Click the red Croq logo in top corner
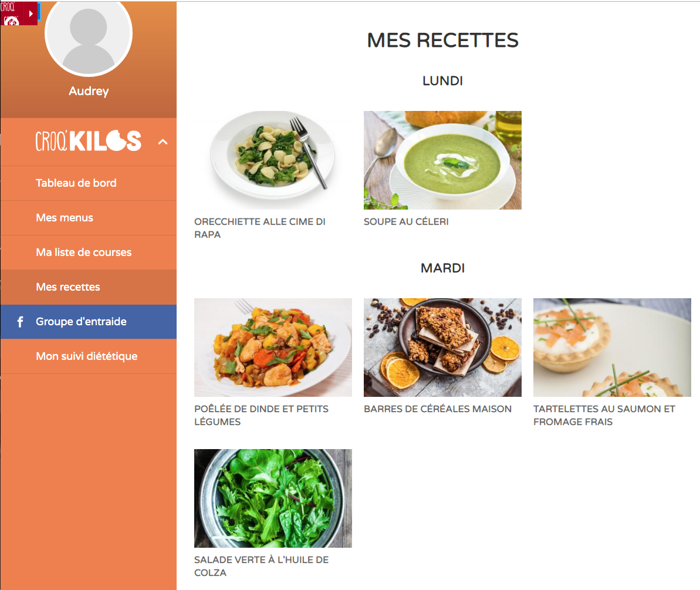The height and width of the screenshot is (590, 700). 12,13
